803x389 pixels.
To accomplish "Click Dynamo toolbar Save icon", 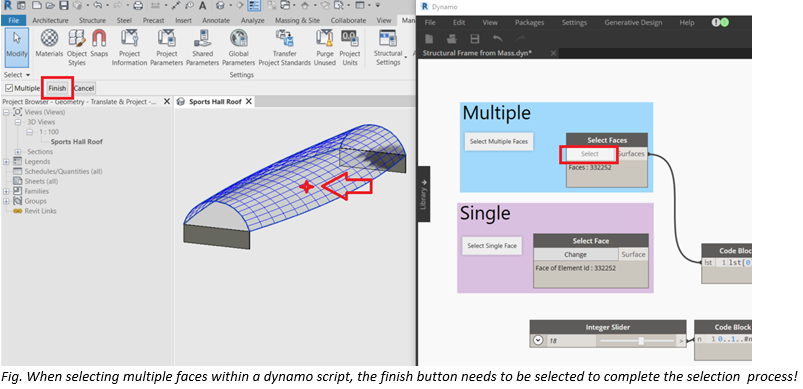I will click(x=475, y=39).
